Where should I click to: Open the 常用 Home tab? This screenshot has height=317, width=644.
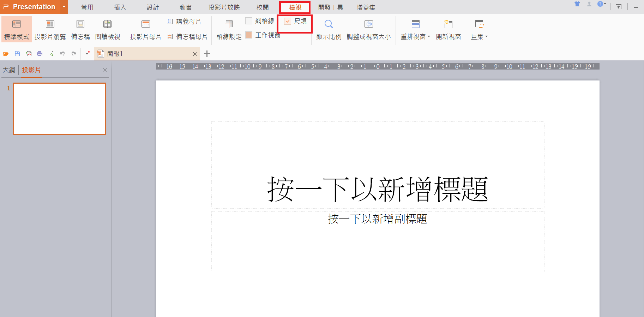pos(87,7)
